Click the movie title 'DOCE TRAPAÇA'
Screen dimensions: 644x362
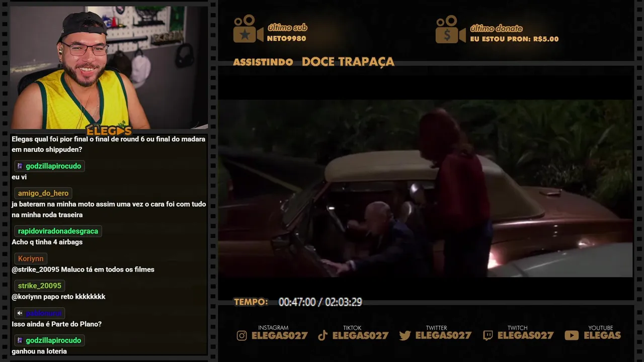click(348, 62)
